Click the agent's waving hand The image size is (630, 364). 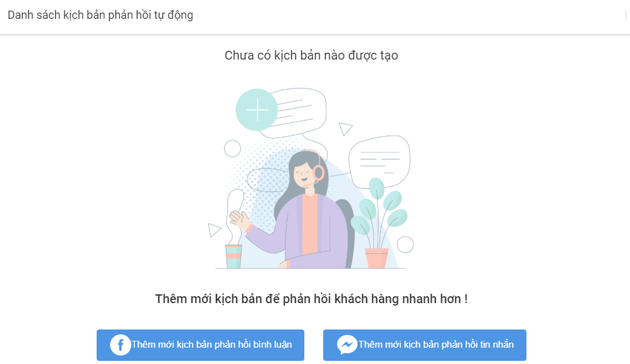click(240, 220)
